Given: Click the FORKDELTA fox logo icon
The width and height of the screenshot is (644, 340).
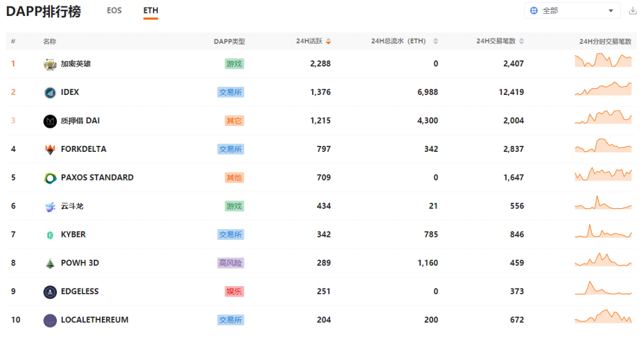Looking at the screenshot, I should pyautogui.click(x=50, y=149).
